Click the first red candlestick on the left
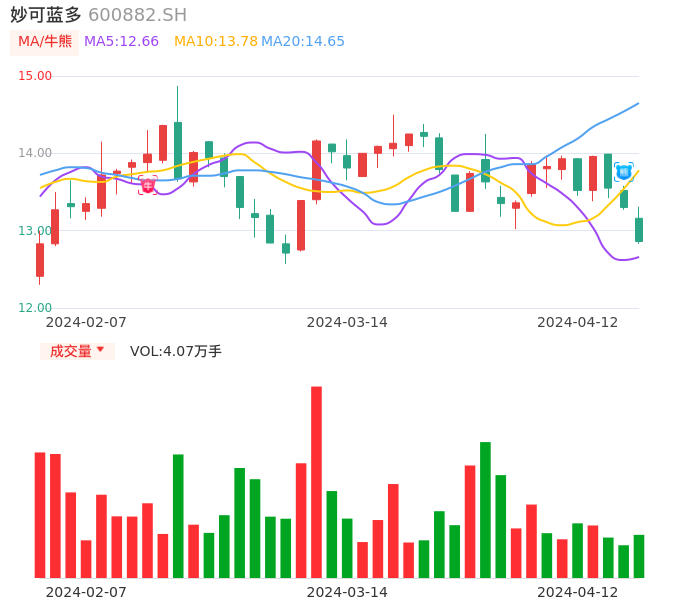Image resolution: width=686 pixels, height=606 pixels. pyautogui.click(x=40, y=259)
